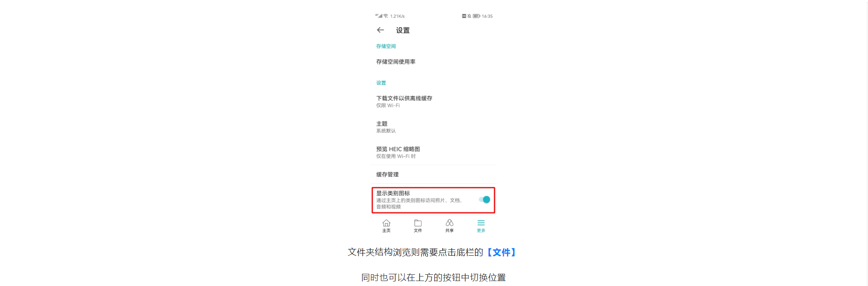
Task: Click the Wi-Fi signal status icon
Action: 386,16
